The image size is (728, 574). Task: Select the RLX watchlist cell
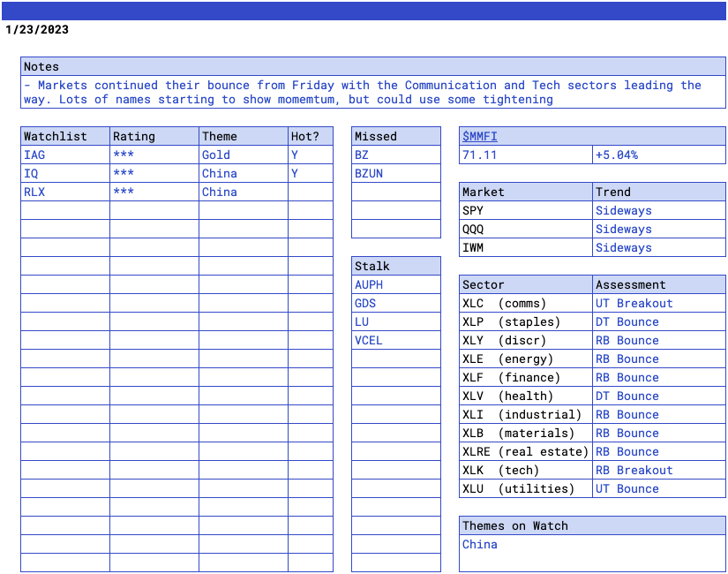click(65, 192)
